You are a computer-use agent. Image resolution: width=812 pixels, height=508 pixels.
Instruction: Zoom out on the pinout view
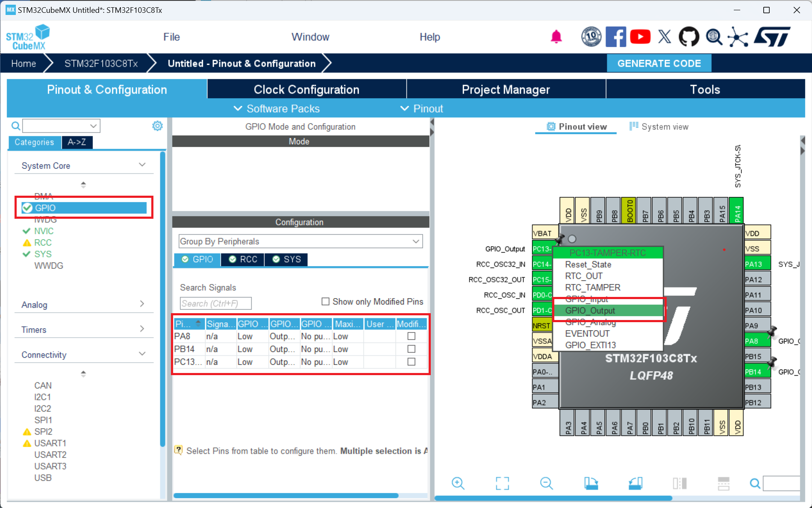pyautogui.click(x=547, y=483)
